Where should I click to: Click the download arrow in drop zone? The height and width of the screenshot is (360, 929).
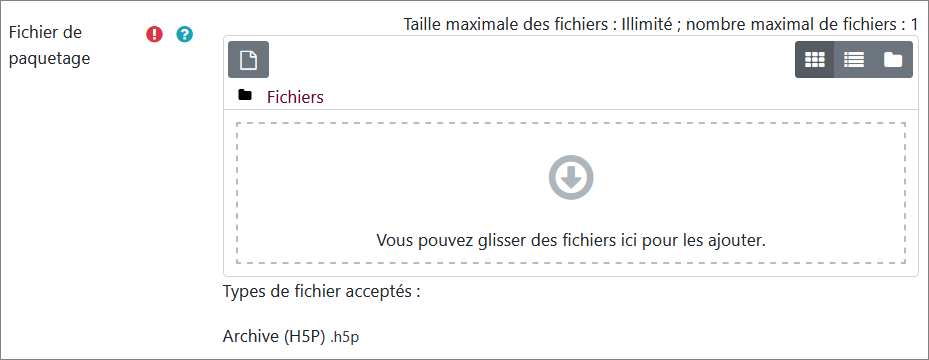[571, 177]
